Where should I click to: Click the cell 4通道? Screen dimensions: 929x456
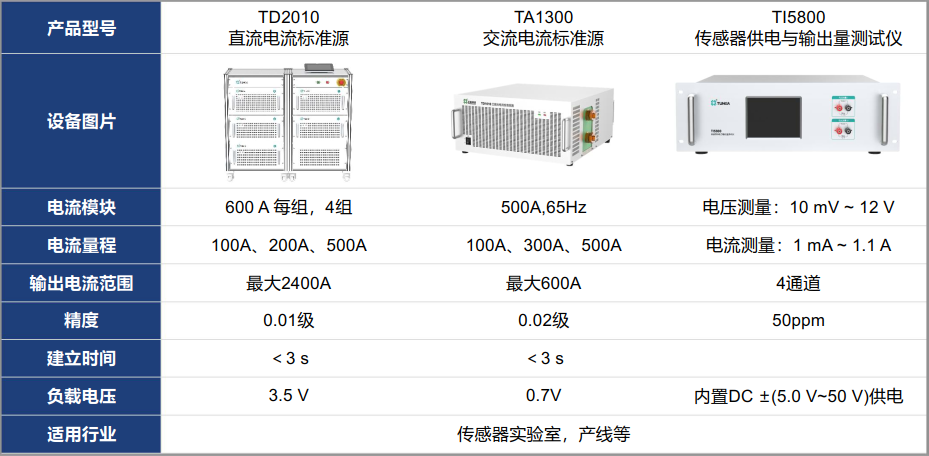click(x=799, y=283)
